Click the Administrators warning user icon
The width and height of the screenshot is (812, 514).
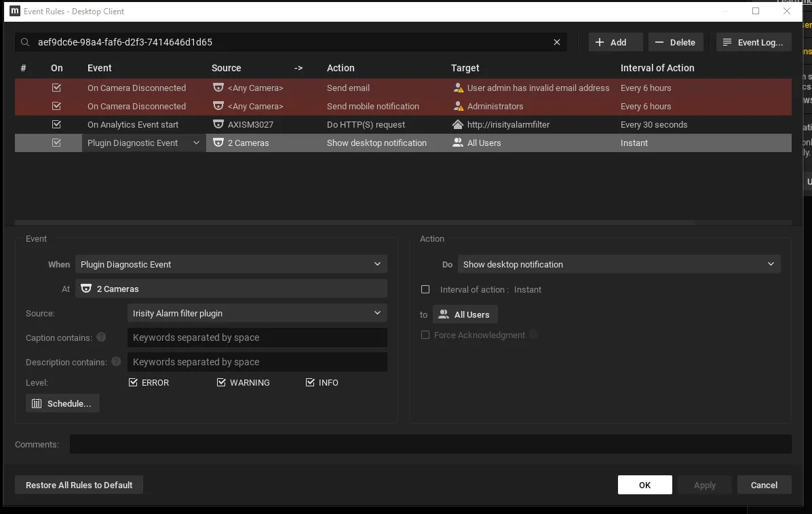click(x=459, y=106)
